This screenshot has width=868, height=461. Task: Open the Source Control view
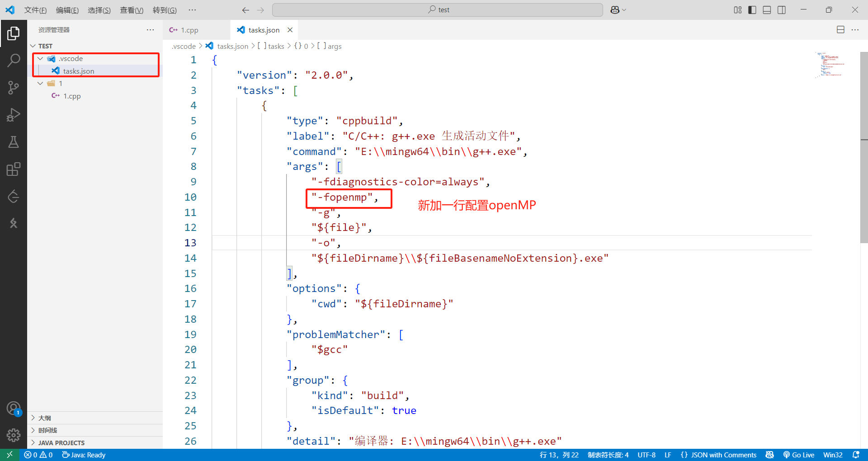click(14, 87)
